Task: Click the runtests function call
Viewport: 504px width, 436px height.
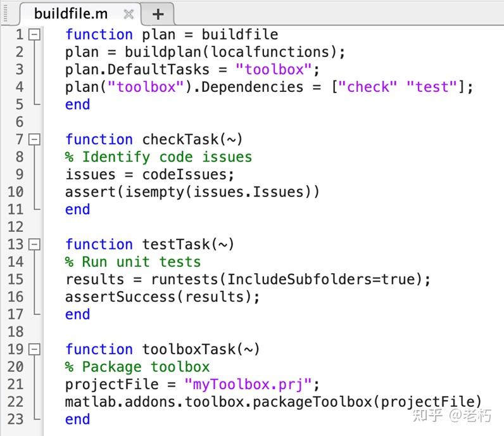Action: click(x=187, y=279)
